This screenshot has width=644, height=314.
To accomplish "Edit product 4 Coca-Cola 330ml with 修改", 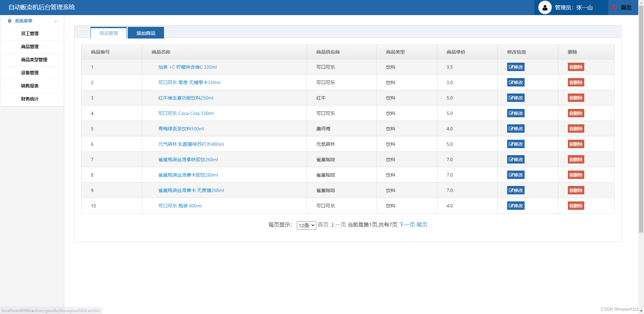I will tap(516, 113).
